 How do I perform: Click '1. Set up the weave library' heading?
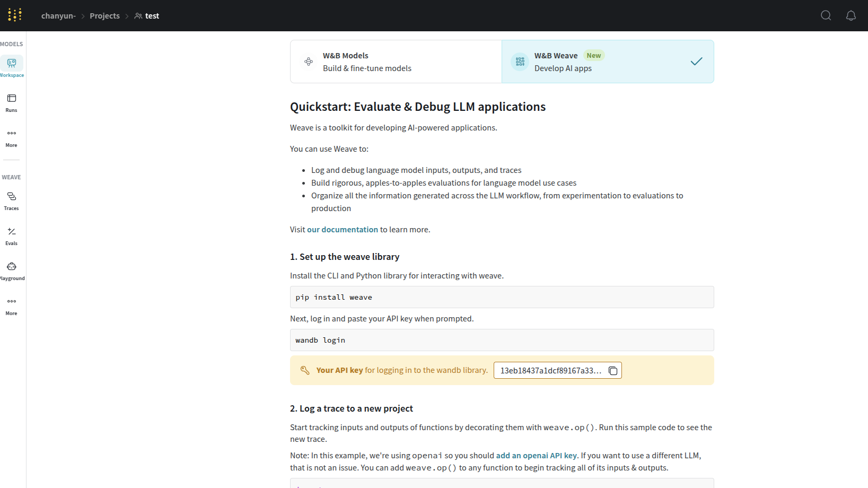pyautogui.click(x=345, y=257)
